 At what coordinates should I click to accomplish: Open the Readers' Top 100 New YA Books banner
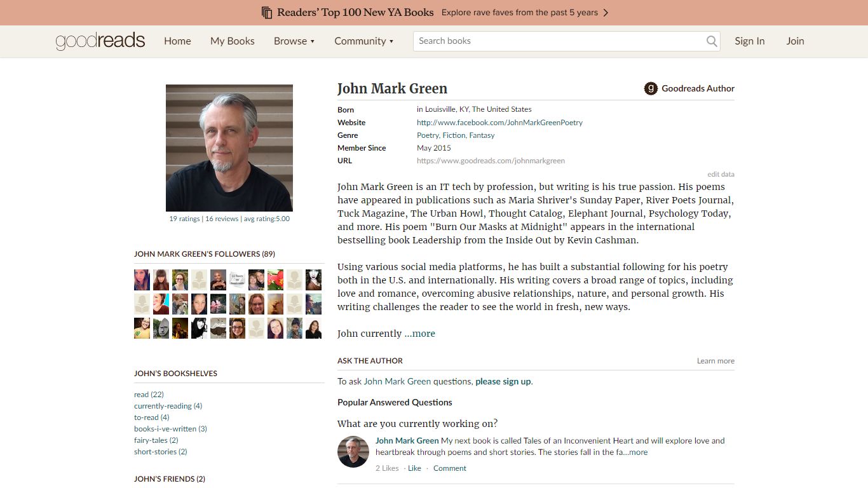[434, 13]
